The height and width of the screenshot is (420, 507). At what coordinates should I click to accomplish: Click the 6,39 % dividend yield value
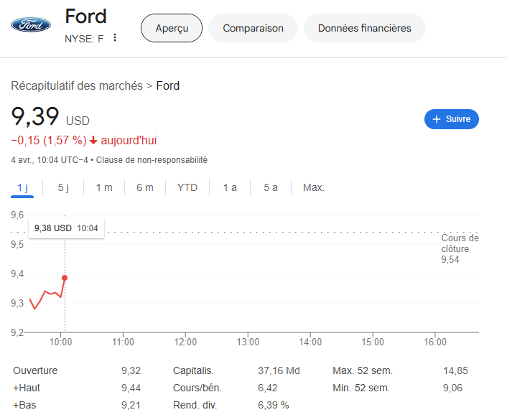[273, 405]
